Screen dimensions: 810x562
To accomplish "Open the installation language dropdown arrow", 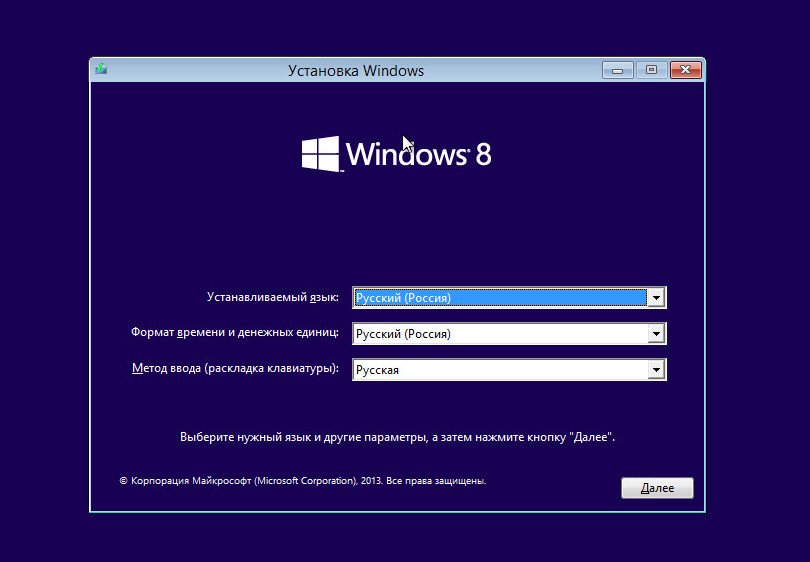I will 656,298.
